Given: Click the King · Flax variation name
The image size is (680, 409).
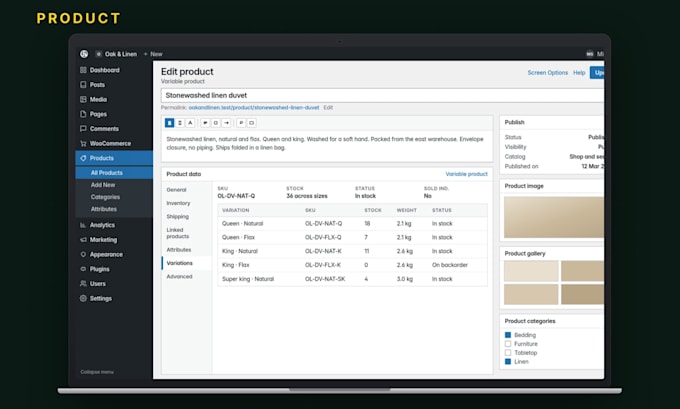Looking at the screenshot, I should coord(235,265).
